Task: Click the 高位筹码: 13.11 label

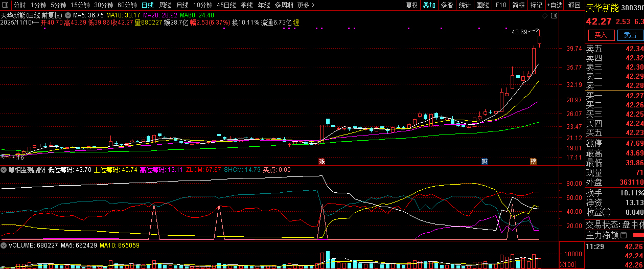Action: tap(162, 169)
